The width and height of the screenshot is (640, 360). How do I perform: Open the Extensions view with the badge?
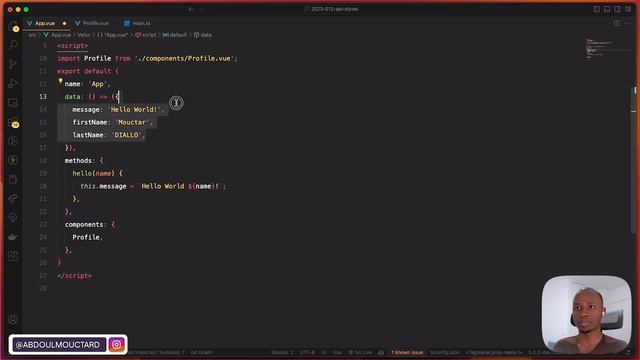tap(13, 122)
